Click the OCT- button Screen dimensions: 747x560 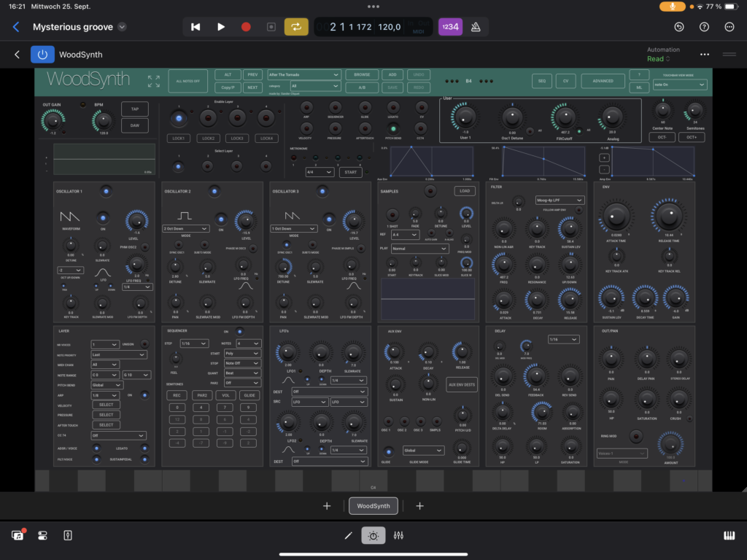tap(662, 137)
